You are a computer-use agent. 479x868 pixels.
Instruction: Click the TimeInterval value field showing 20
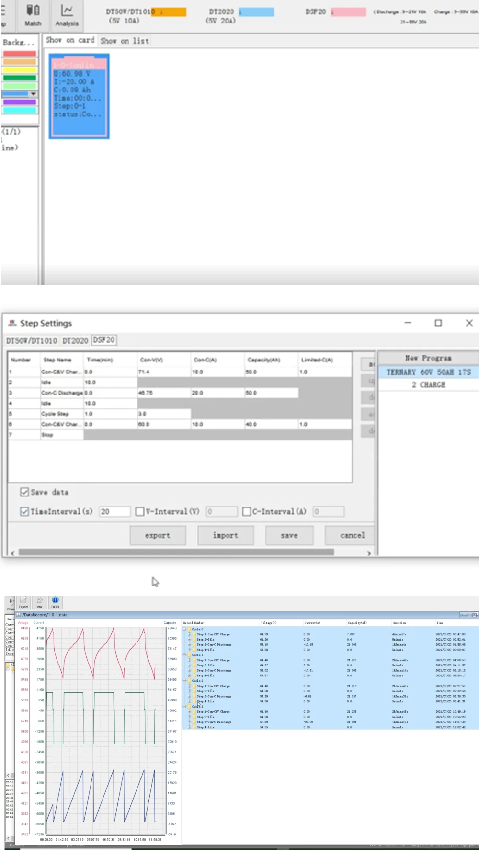[x=114, y=511]
